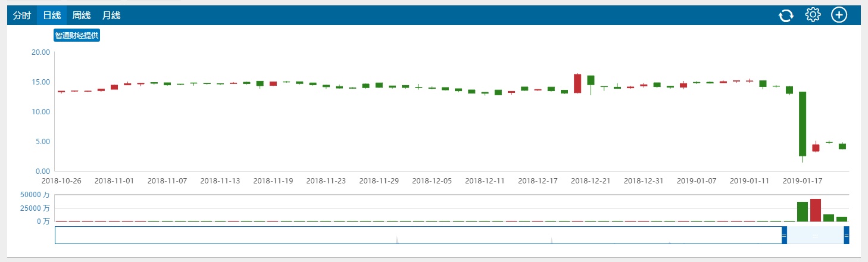This screenshot has width=868, height=262.
Task: Click the refresh chart icon
Action: [x=786, y=15]
